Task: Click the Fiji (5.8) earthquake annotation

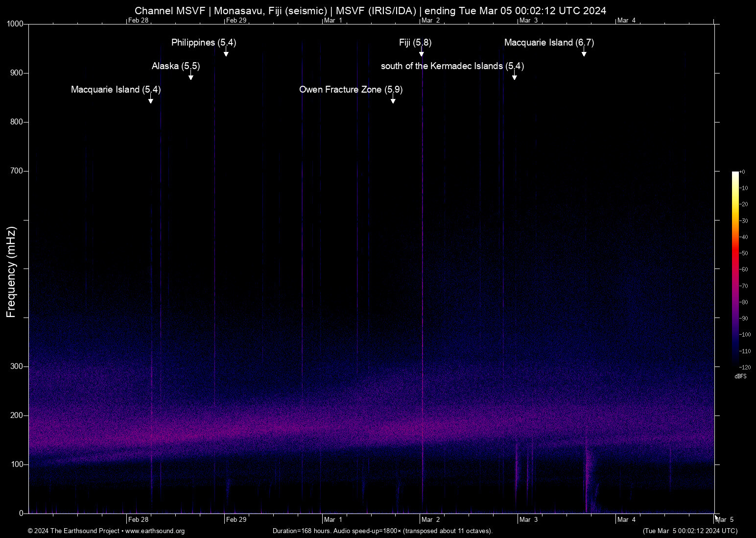Action: pos(415,43)
